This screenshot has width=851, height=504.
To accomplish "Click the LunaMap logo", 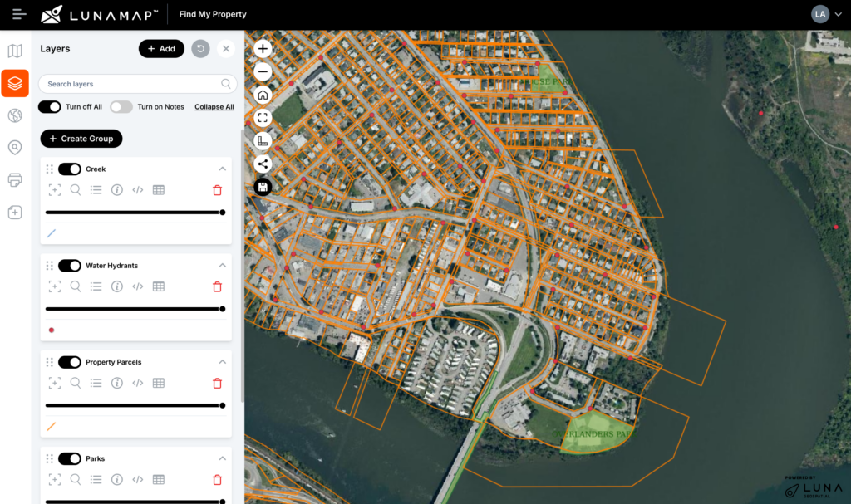I will (100, 15).
